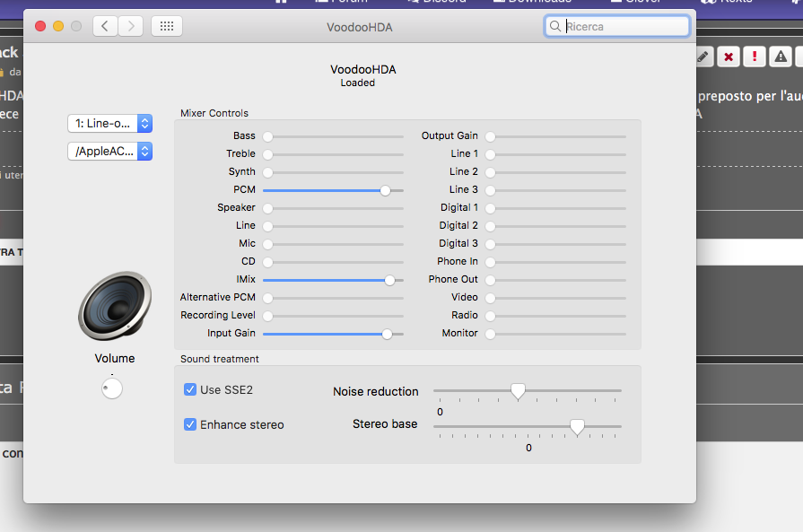Adjust the Digital 2 slider
The image size is (803, 532).
coord(555,226)
